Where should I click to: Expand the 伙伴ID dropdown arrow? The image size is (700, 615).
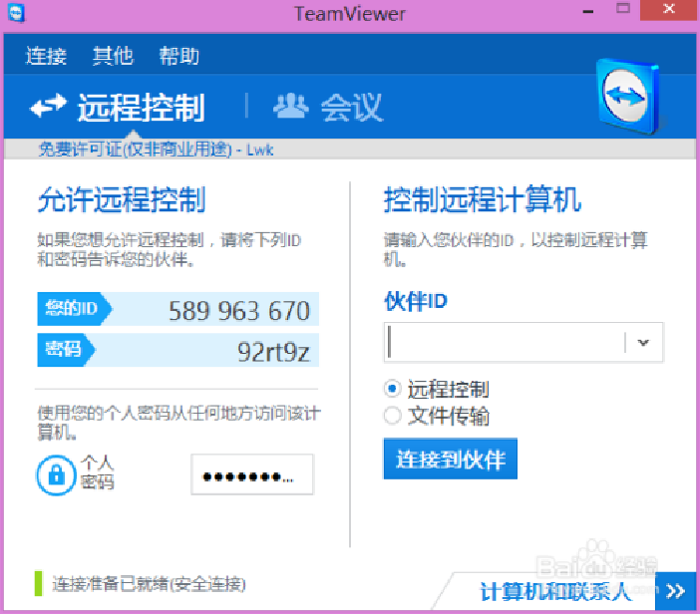(643, 342)
